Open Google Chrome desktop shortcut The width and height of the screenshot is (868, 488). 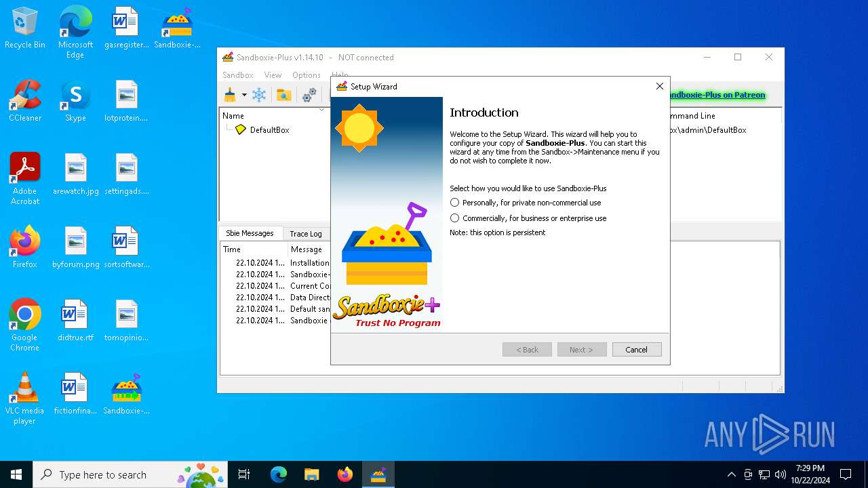[x=25, y=325]
